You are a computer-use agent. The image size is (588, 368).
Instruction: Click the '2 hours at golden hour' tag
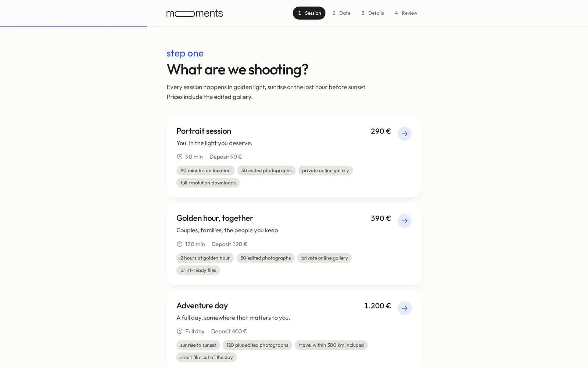coord(205,258)
